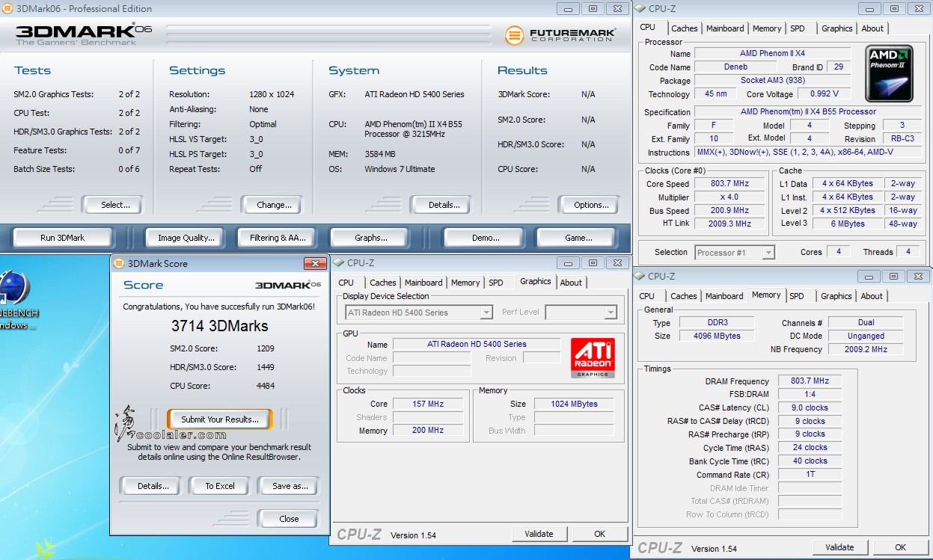Click Submit Your Results... button
Image resolution: width=933 pixels, height=560 pixels.
pyautogui.click(x=220, y=419)
